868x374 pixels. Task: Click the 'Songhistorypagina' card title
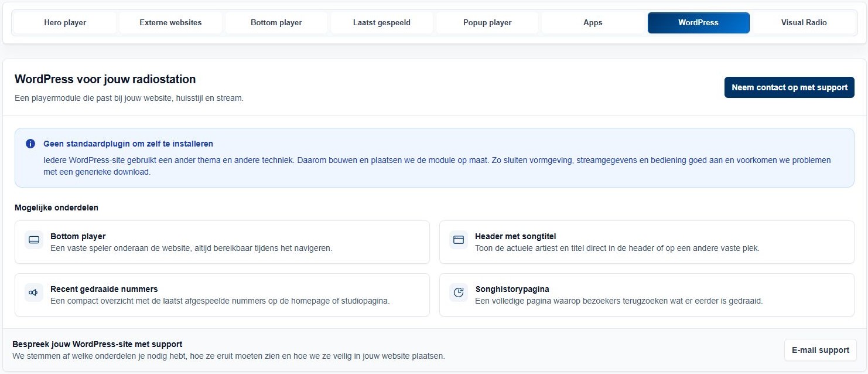pyautogui.click(x=512, y=289)
